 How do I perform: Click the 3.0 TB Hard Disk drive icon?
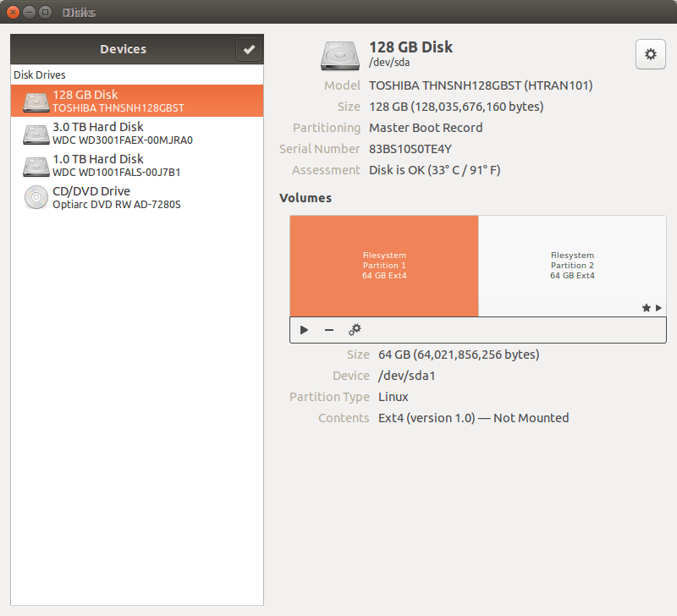tap(36, 134)
